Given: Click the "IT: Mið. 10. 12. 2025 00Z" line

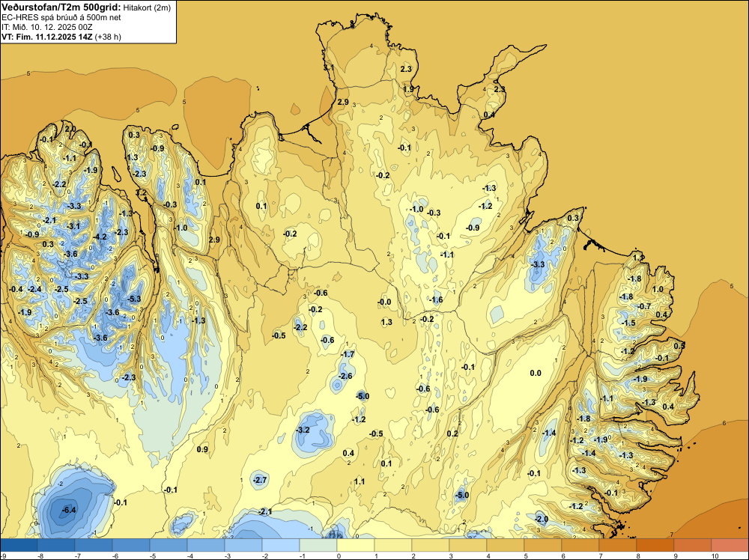Looking at the screenshot, I should point(46,27).
